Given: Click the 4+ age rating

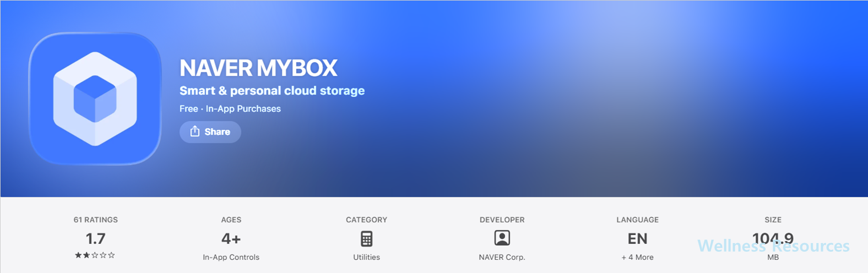Looking at the screenshot, I should [231, 239].
